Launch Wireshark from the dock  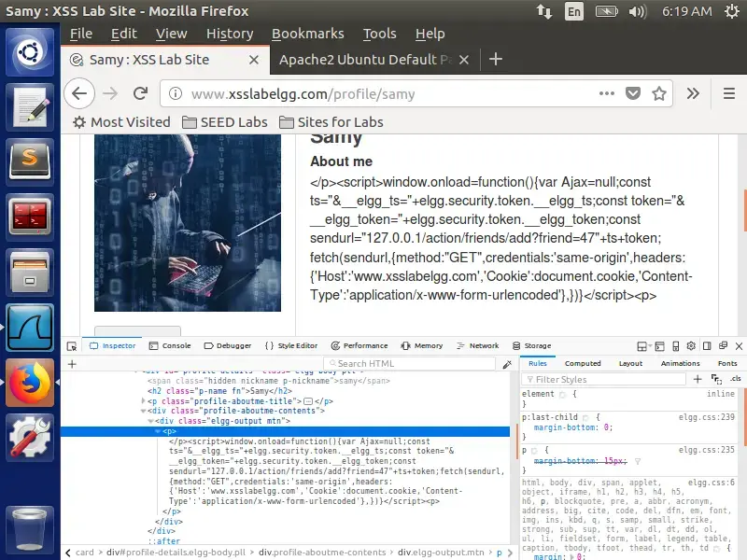point(30,328)
